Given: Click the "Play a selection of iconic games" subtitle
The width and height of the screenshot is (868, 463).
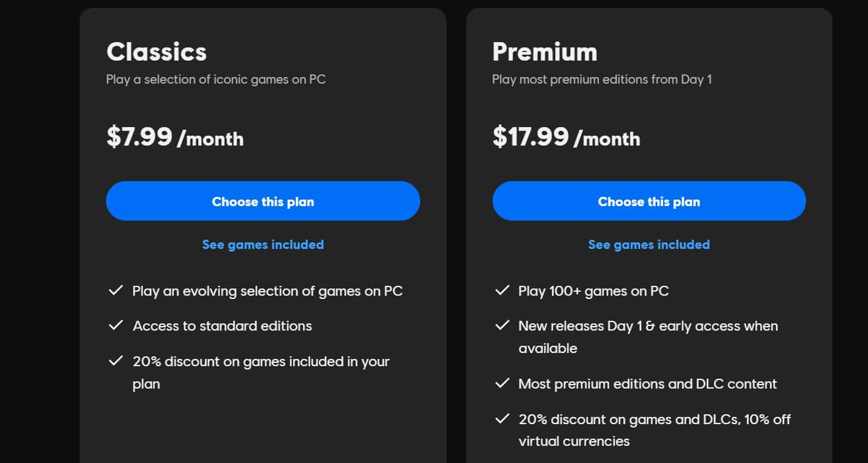Looking at the screenshot, I should (x=215, y=79).
